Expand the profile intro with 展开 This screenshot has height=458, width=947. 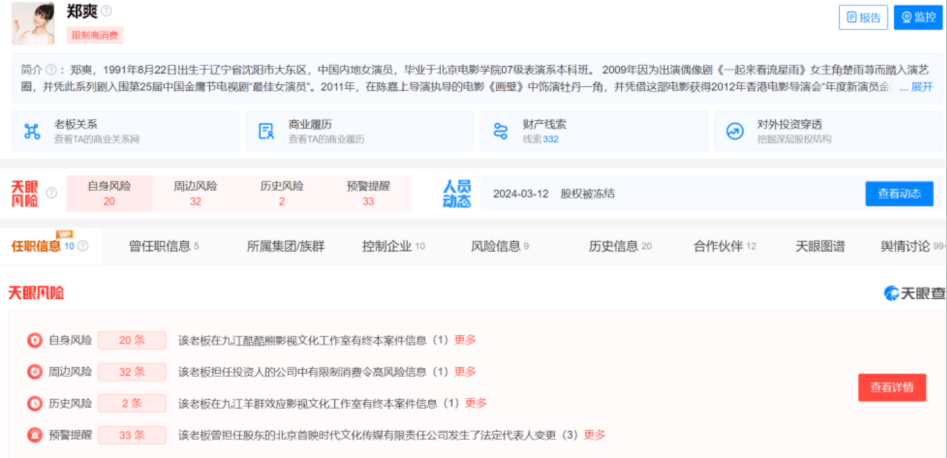click(921, 88)
